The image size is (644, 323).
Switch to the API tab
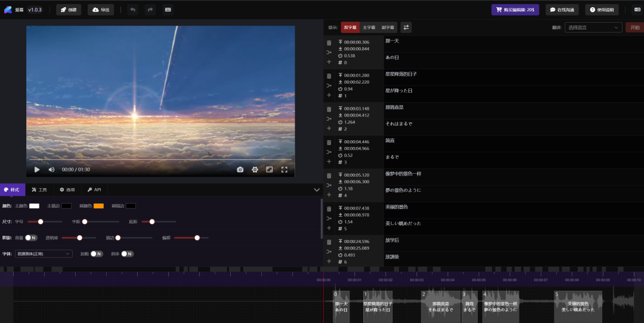94,190
